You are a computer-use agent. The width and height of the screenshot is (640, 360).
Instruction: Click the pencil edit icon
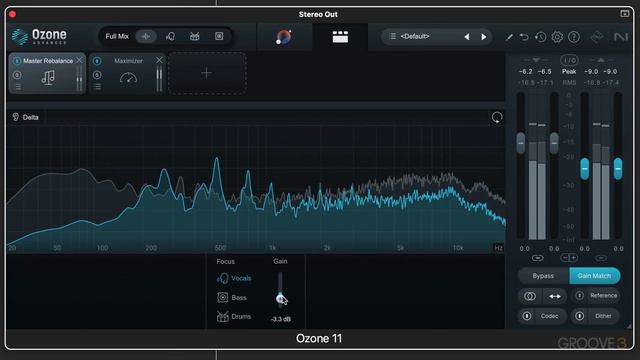[509, 37]
